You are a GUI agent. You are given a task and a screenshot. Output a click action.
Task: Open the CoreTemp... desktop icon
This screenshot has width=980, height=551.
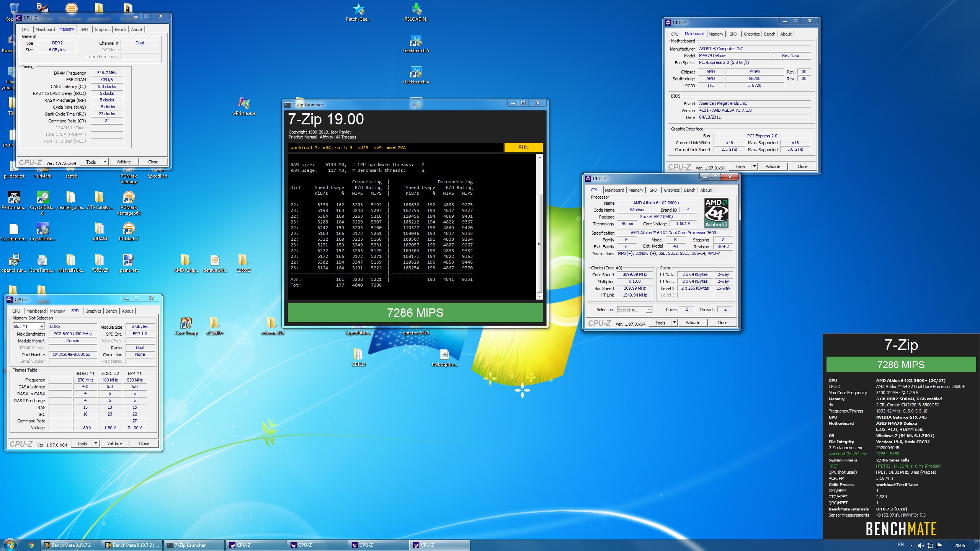pos(42,263)
